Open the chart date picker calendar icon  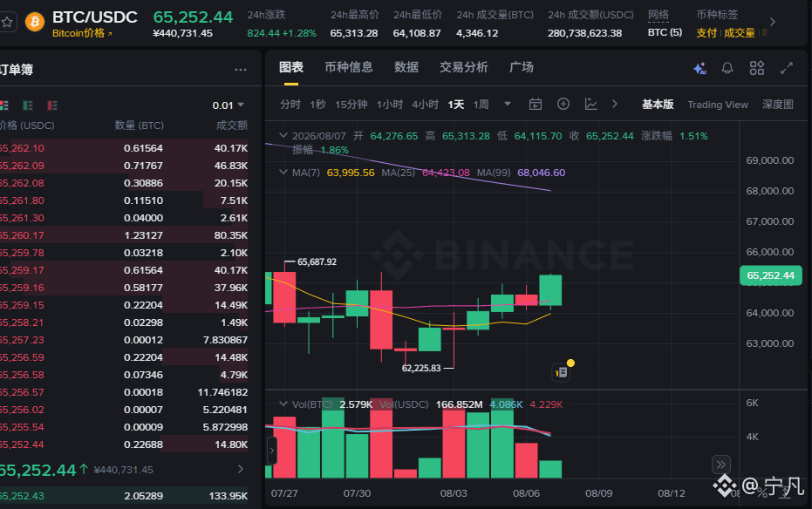tap(536, 105)
